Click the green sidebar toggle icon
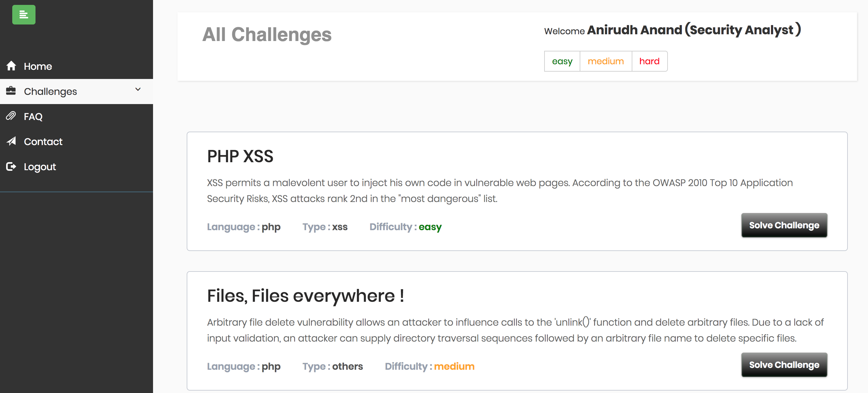Image resolution: width=868 pixels, height=393 pixels. 24,14
